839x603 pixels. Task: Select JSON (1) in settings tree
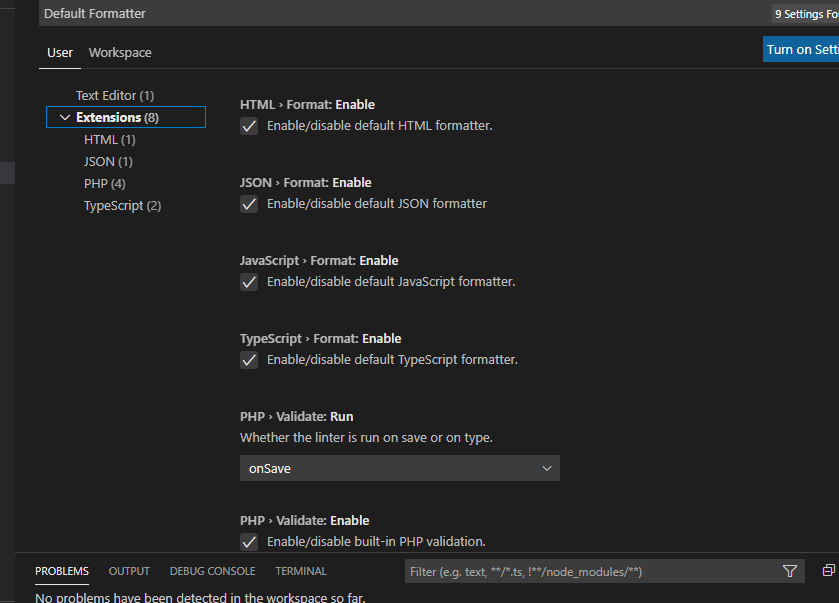coord(108,162)
